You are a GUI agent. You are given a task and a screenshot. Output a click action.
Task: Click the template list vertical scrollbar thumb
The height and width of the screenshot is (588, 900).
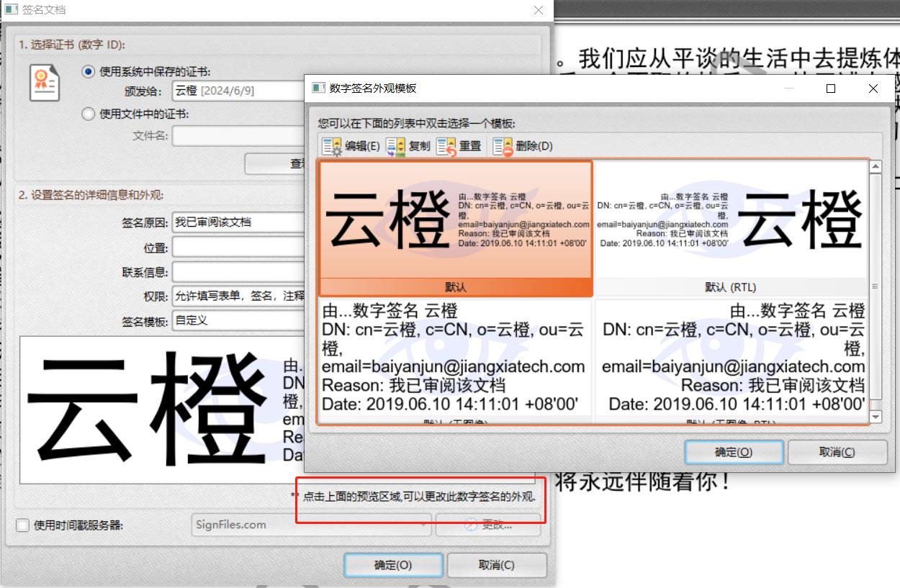coord(876,286)
